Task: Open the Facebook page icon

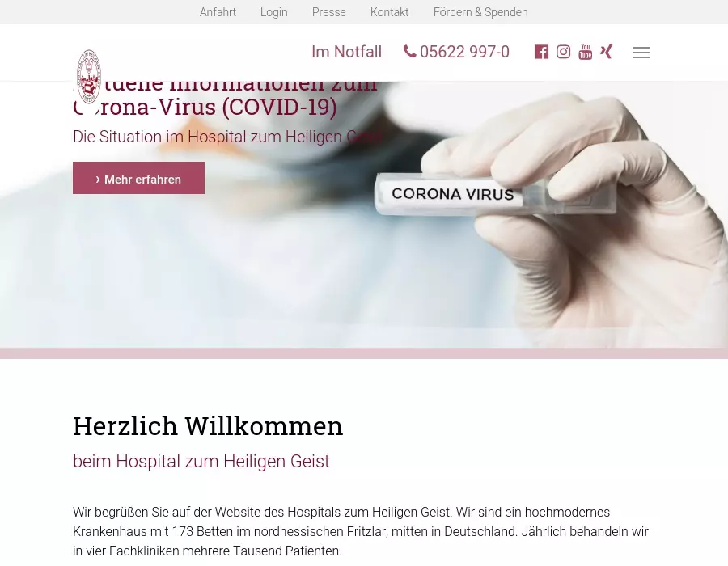Action: tap(541, 52)
